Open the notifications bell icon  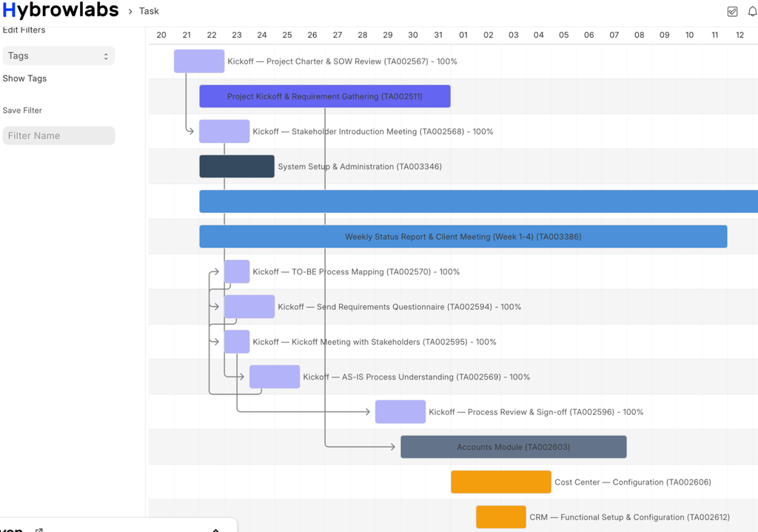tap(753, 12)
